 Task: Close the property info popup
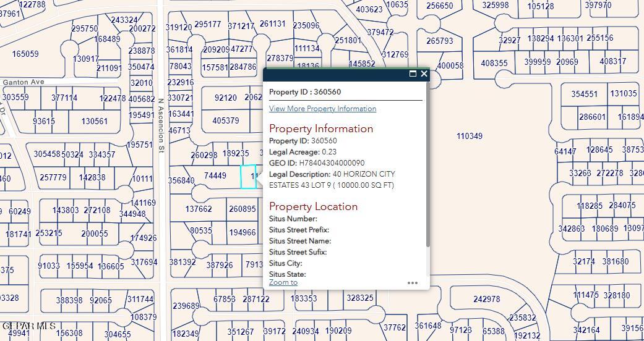[x=424, y=74]
